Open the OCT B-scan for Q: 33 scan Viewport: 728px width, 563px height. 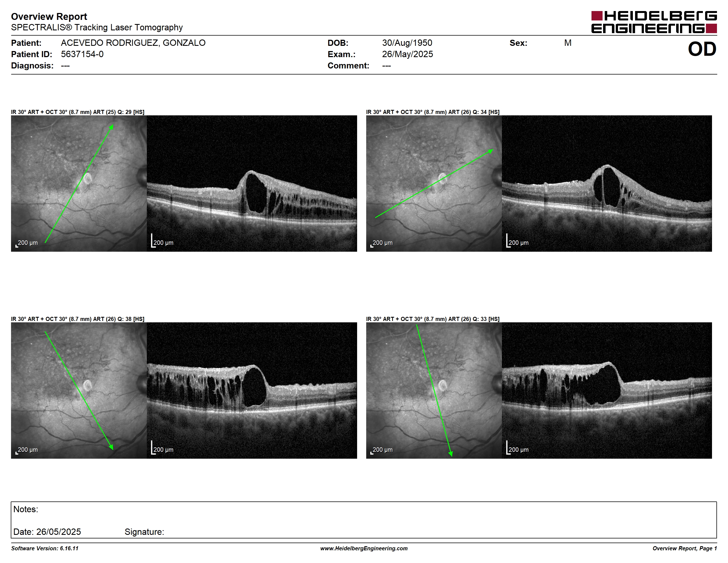tap(607, 390)
